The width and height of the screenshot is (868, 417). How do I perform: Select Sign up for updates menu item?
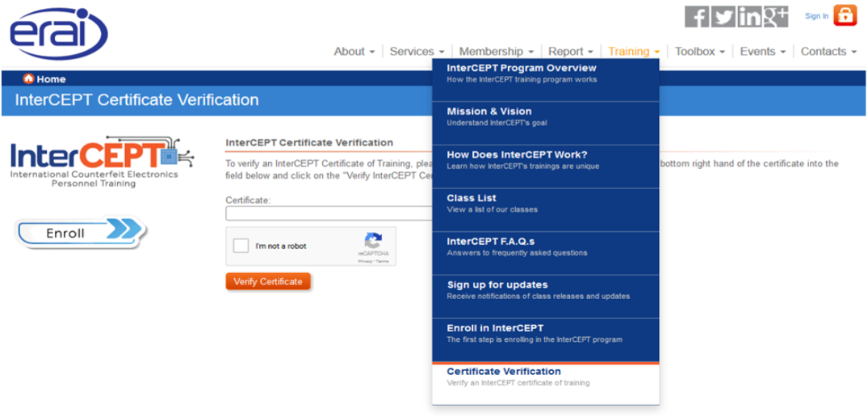point(546,297)
